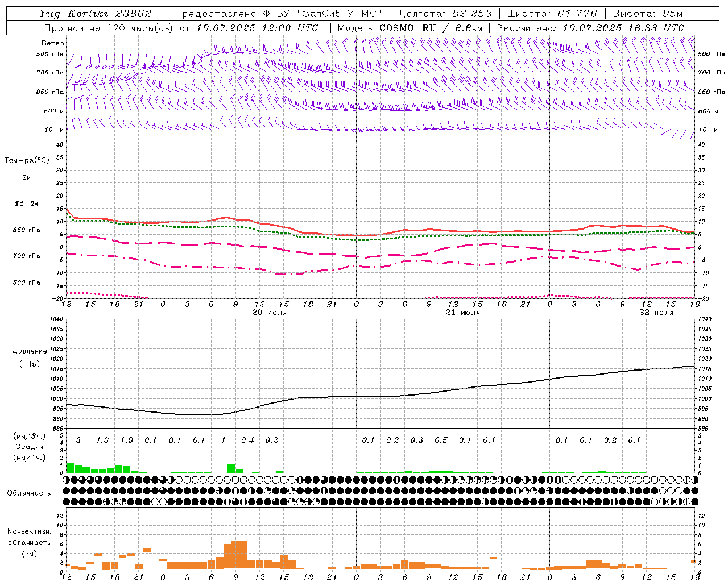Screen dimensions: 728x582
Task: Click the Облачность panel label
Action: click(29, 493)
